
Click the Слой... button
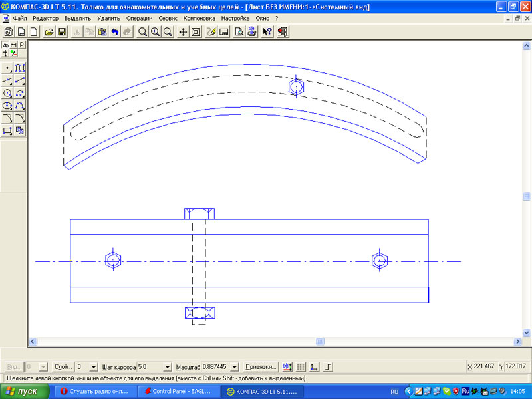click(x=63, y=366)
